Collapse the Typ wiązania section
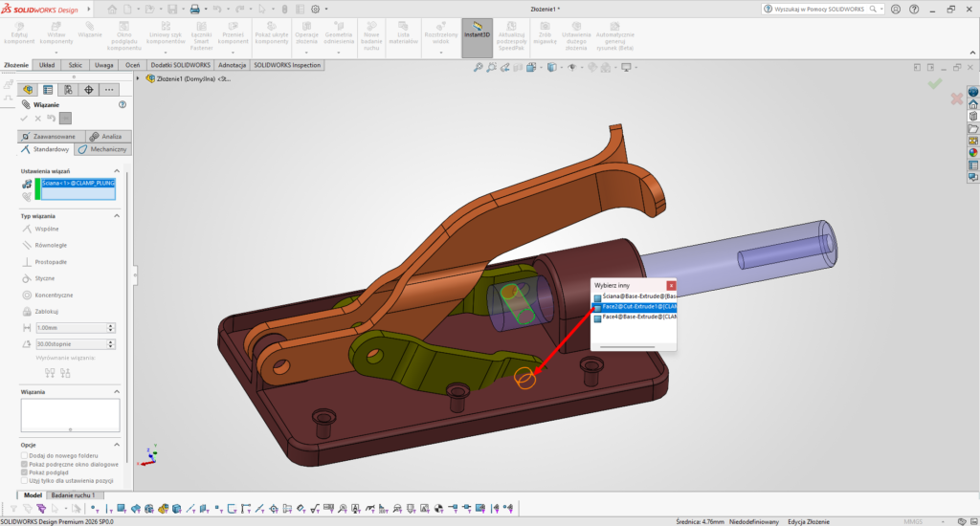 [x=116, y=215]
